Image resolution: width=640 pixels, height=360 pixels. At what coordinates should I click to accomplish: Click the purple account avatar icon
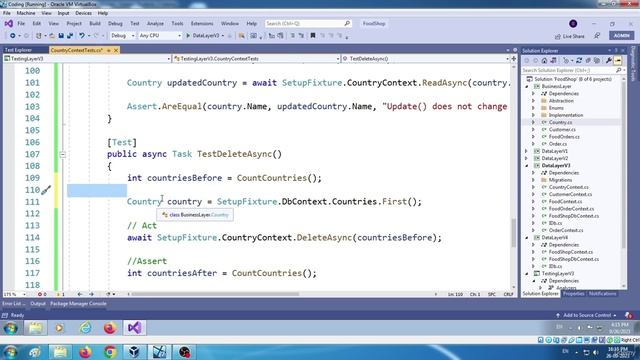(573, 24)
